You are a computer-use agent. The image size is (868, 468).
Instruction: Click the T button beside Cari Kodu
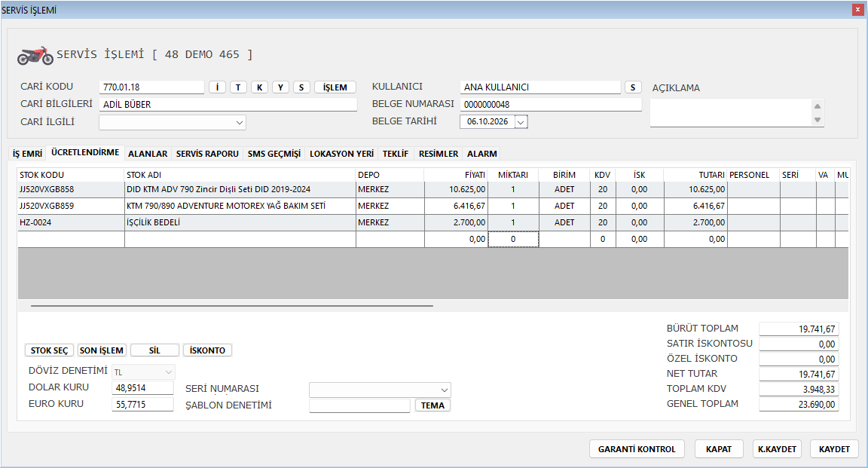(238, 87)
